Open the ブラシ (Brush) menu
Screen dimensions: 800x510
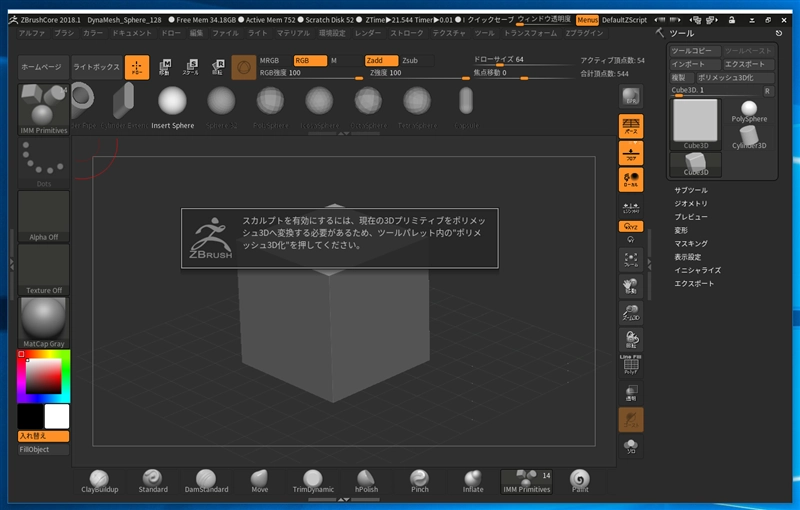64,33
